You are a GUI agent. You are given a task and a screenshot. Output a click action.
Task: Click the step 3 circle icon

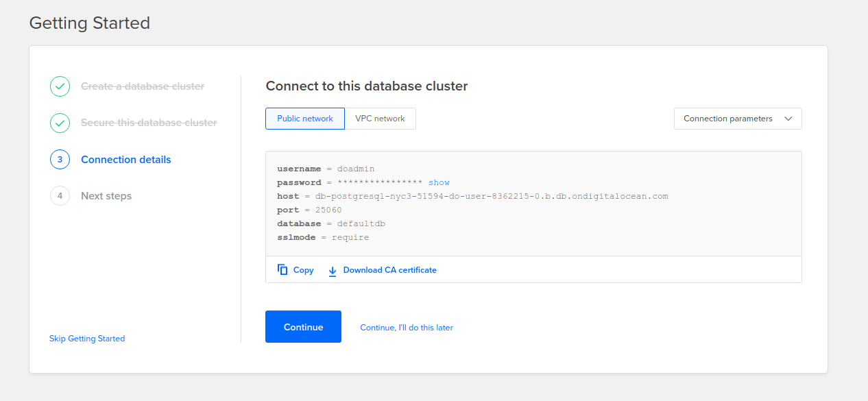60,160
